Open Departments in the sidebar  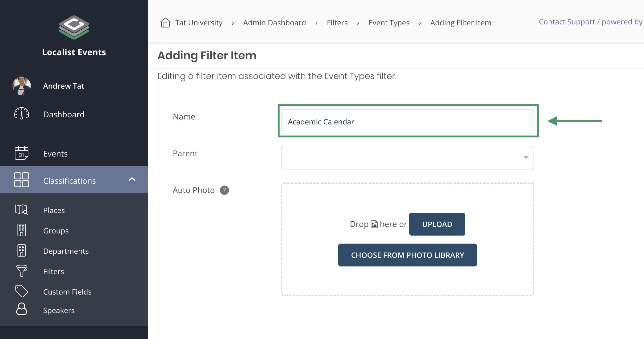pos(66,251)
